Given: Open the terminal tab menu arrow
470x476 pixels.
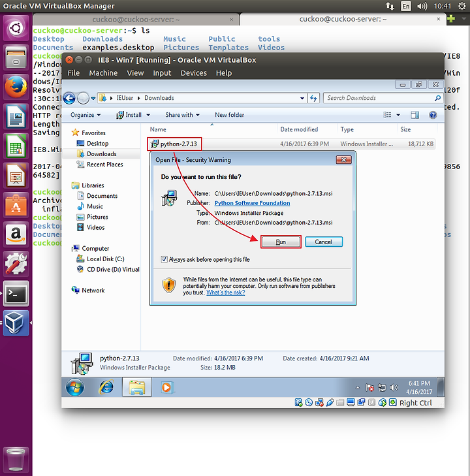Looking at the screenshot, I should coord(463,19).
